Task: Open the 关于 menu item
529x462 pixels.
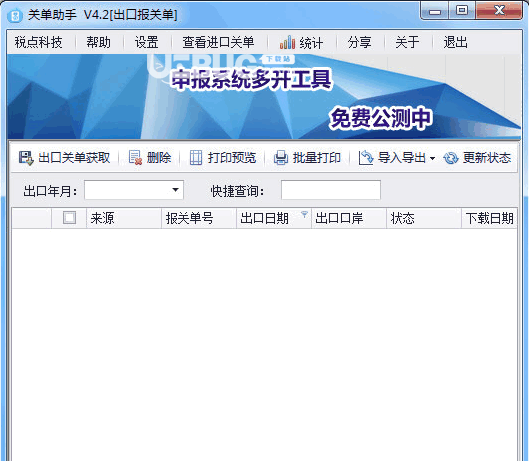Action: 408,43
